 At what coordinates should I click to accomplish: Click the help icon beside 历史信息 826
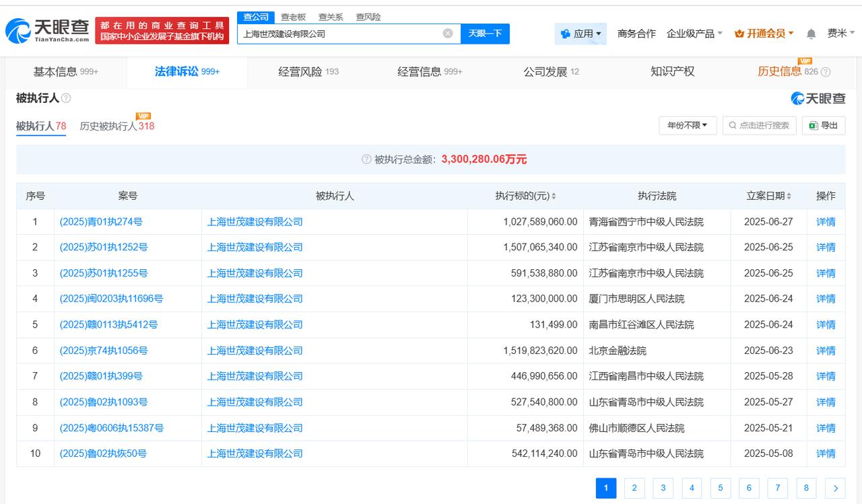826,72
